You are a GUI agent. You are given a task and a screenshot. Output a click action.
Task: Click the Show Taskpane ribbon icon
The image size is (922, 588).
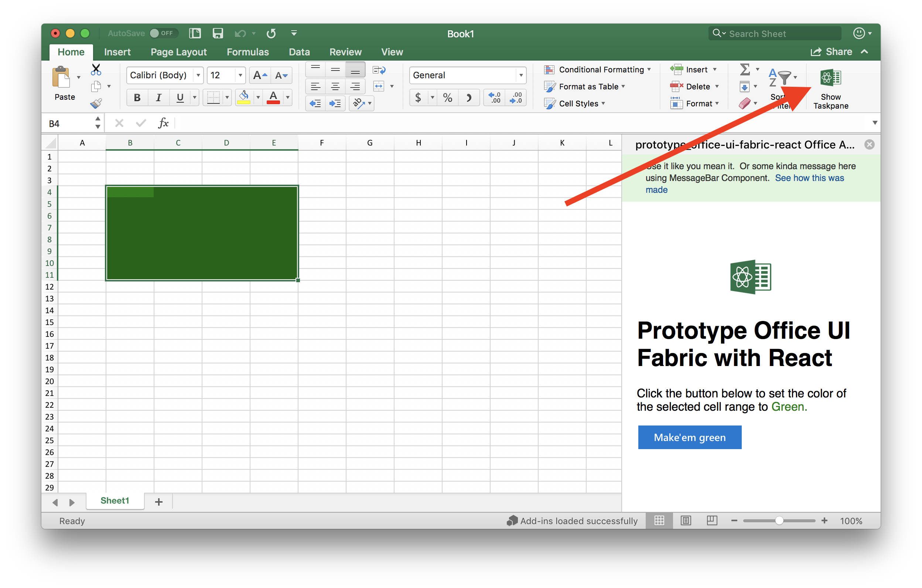click(x=830, y=78)
